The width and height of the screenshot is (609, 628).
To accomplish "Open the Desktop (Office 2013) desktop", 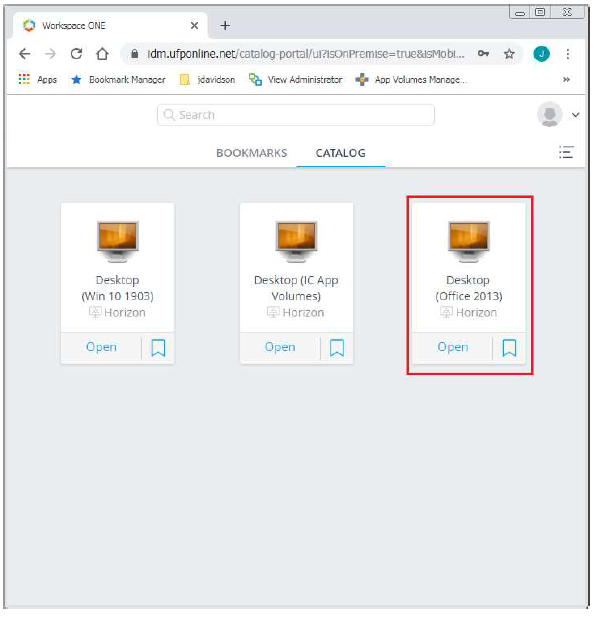I will pyautogui.click(x=452, y=347).
